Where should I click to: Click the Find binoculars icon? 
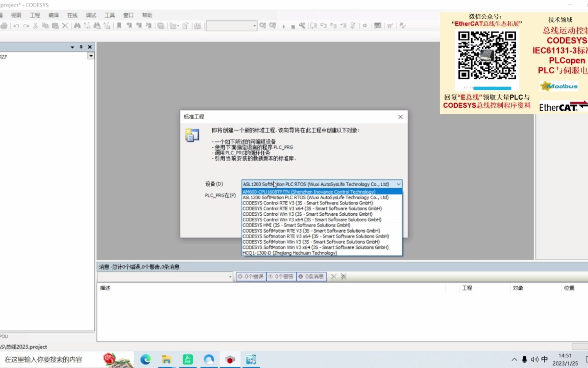click(x=77, y=26)
